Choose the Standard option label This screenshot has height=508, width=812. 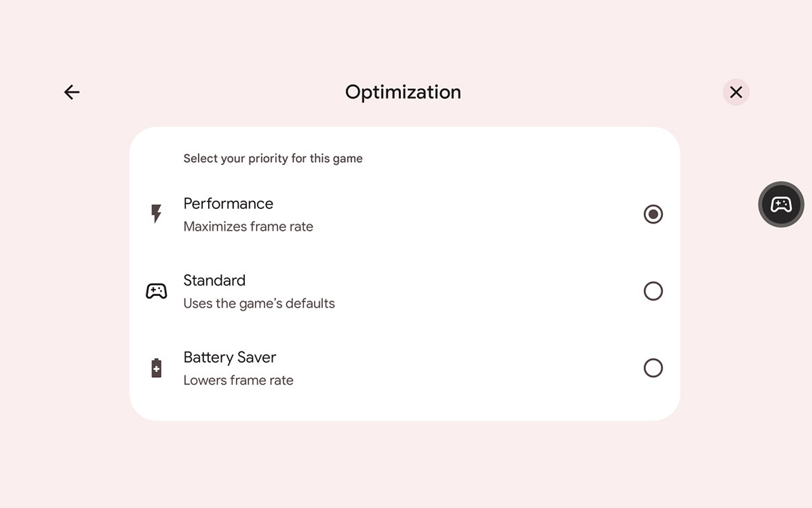pyautogui.click(x=214, y=281)
